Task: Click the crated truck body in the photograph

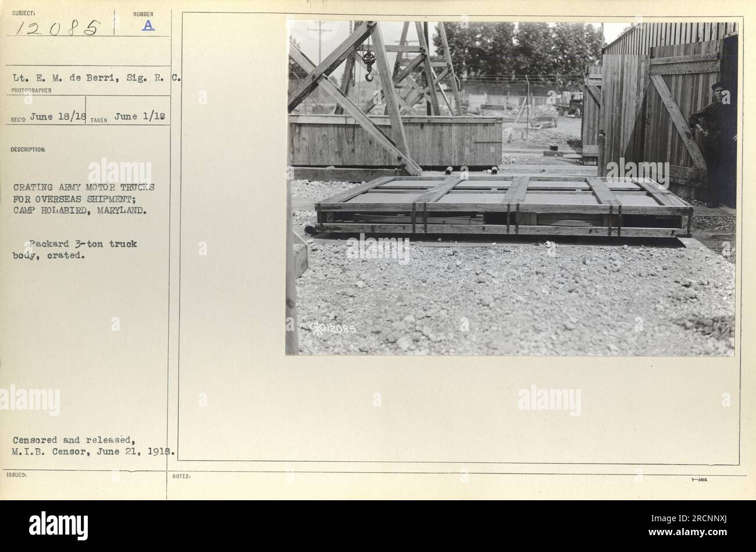Action: (x=504, y=206)
